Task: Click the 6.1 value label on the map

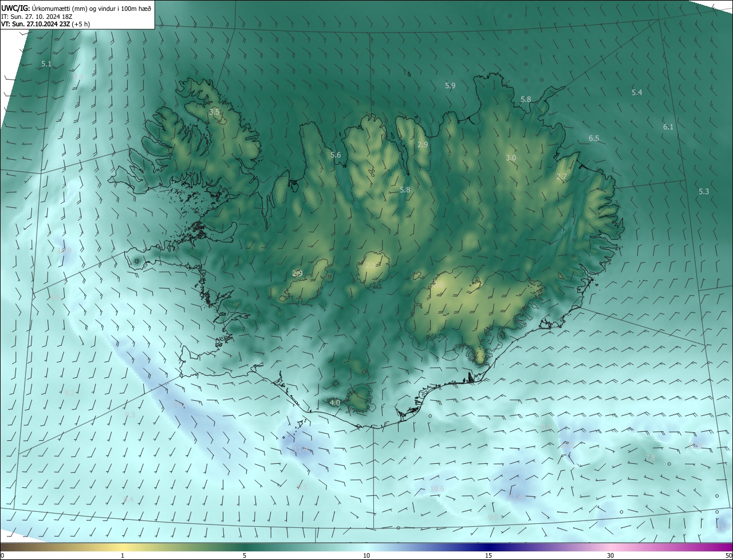Action: click(x=668, y=127)
